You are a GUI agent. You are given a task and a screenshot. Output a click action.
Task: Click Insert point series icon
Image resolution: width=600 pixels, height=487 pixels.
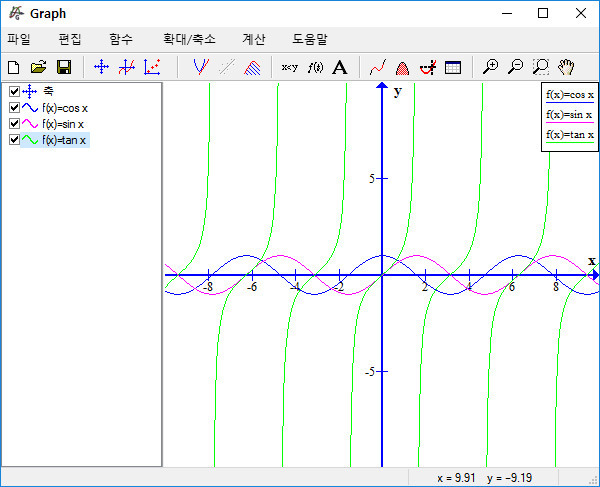pyautogui.click(x=152, y=67)
